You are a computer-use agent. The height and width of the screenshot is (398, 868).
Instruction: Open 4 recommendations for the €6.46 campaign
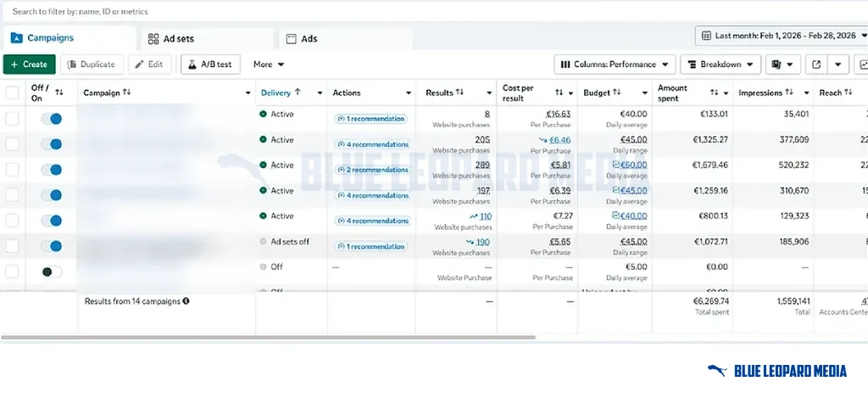coord(372,144)
